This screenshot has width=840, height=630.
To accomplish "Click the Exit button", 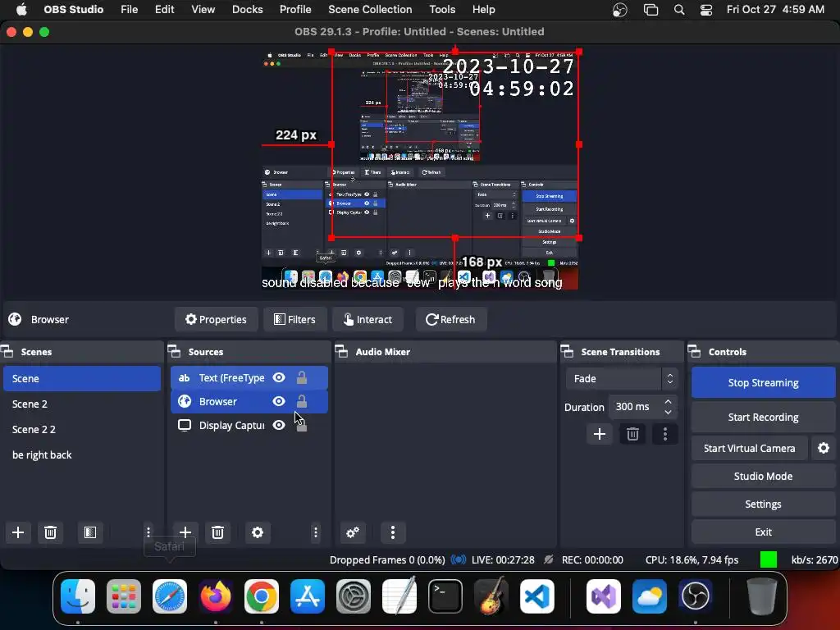I will (764, 532).
